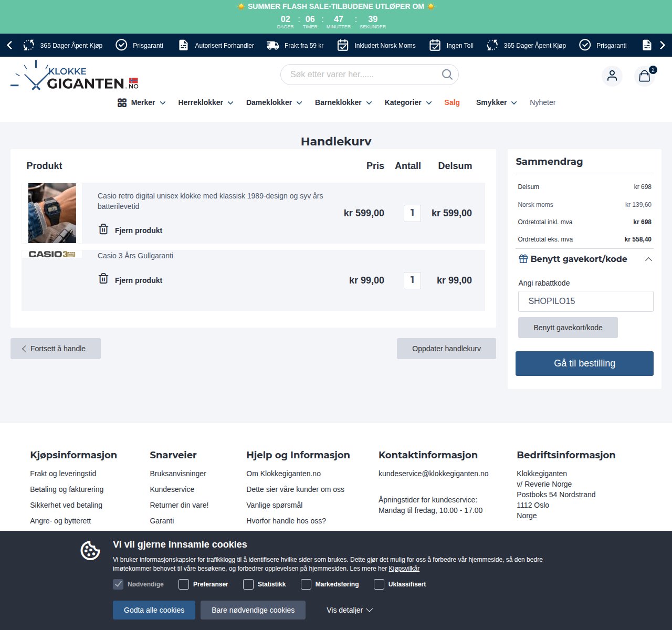Screen dimensions: 672x630
Task: Toggle the Nødvendige cookies checkbox
Action: point(118,584)
